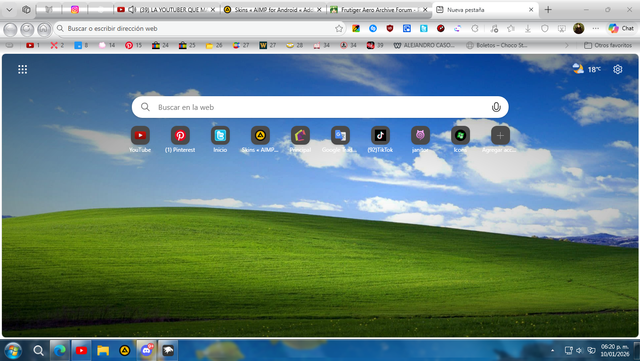640x361 pixels.
Task: Switch to the LA YOUTUBER QUE tab
Action: 167,9
